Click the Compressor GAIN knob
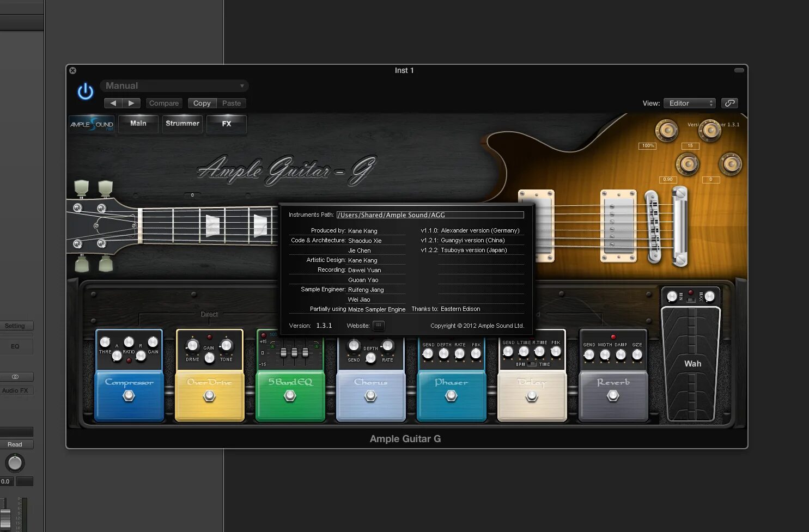 [153, 342]
